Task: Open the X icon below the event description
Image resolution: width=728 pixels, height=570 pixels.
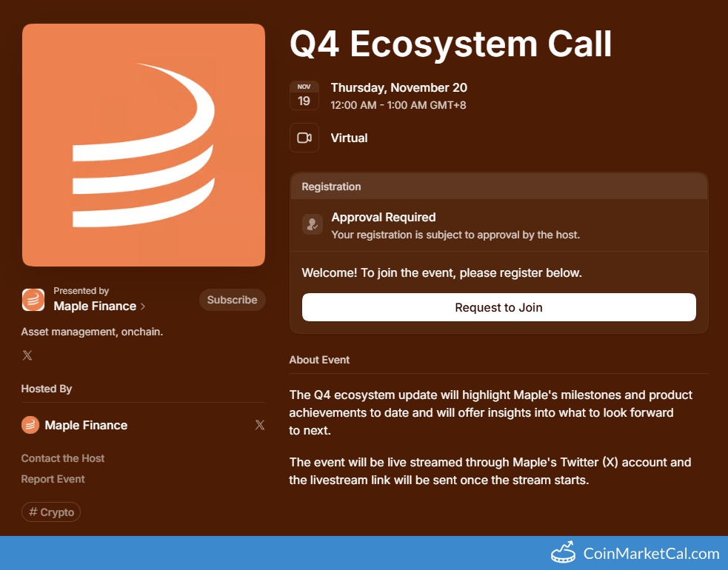Action: (x=27, y=355)
